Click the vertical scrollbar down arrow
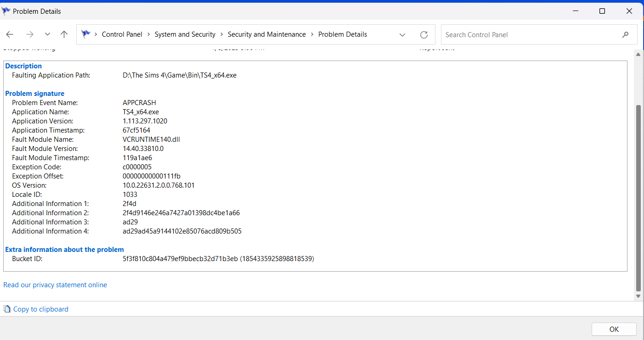This screenshot has width=644, height=340. click(x=638, y=296)
